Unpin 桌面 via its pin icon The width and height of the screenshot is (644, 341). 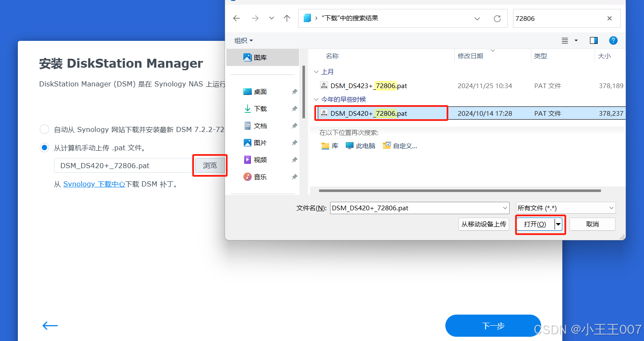point(294,92)
